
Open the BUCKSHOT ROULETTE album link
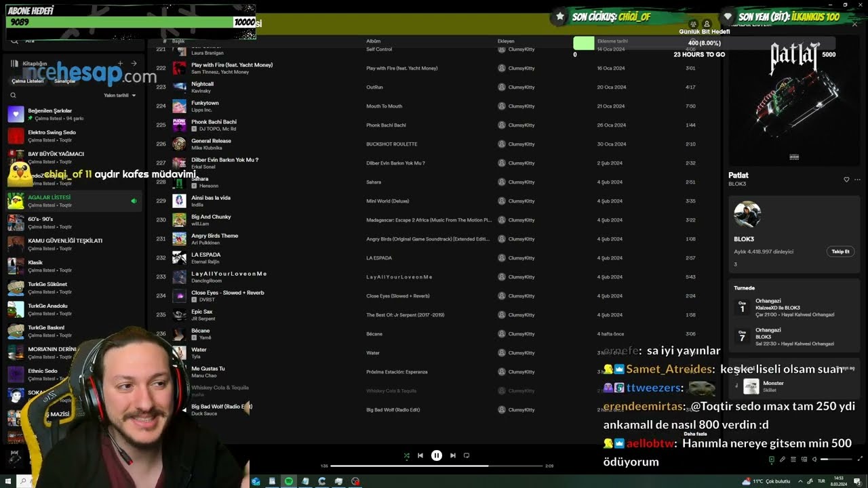(x=392, y=144)
